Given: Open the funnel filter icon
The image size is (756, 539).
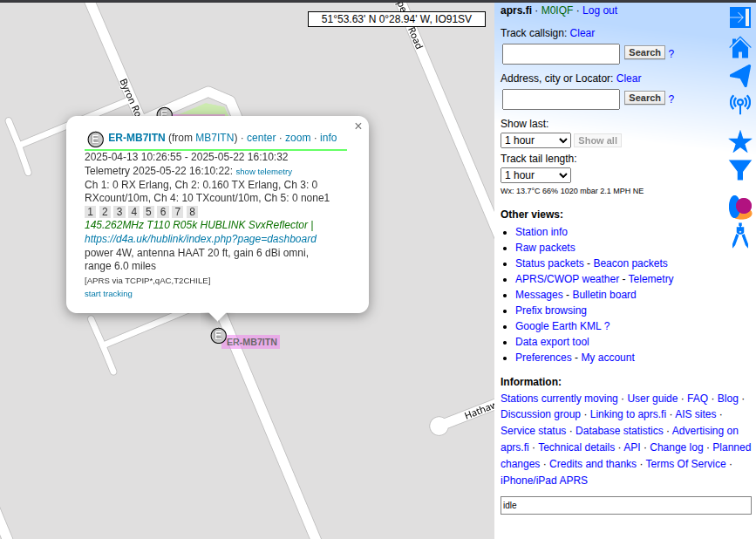Looking at the screenshot, I should [x=739, y=170].
